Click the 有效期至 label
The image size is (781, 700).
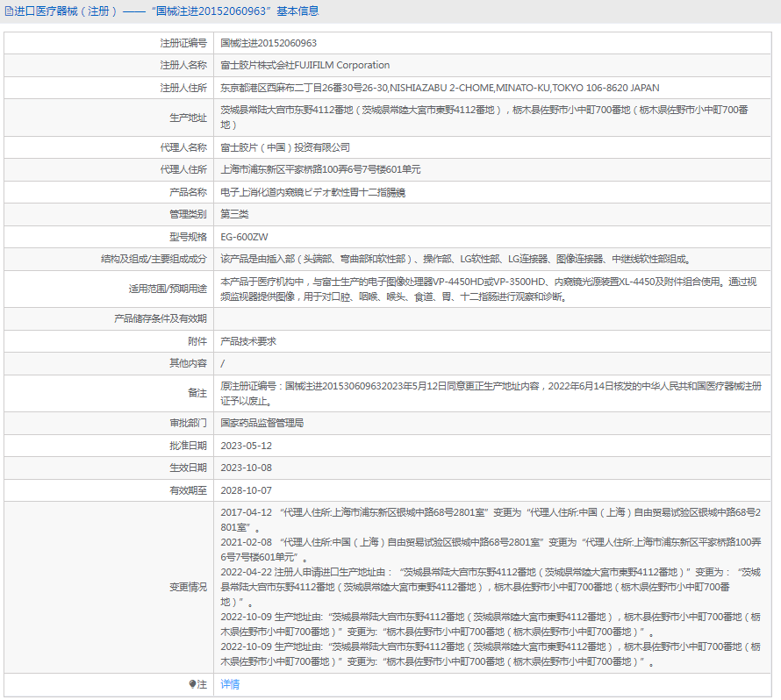(188, 490)
